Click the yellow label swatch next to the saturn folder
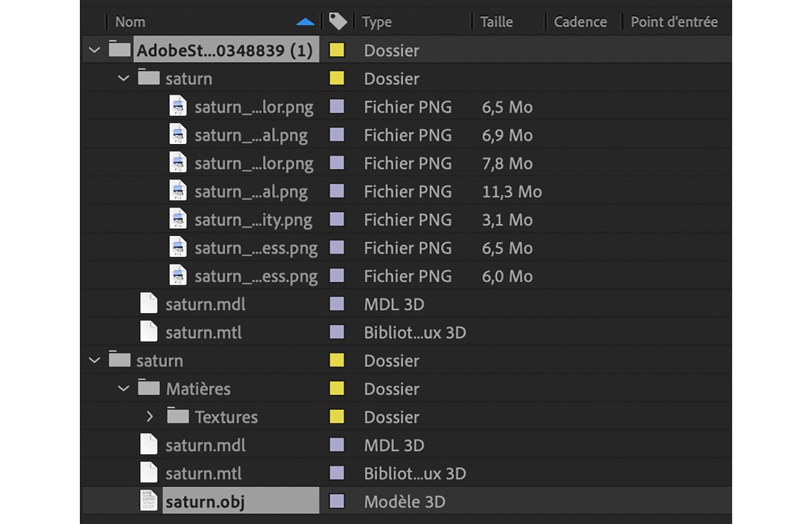 [338, 360]
